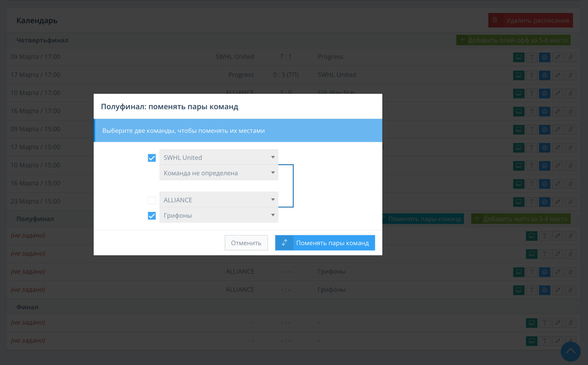Click the green monitor icon for 23 Марта / 15:00
This screenshot has height=365, width=588.
[519, 202]
